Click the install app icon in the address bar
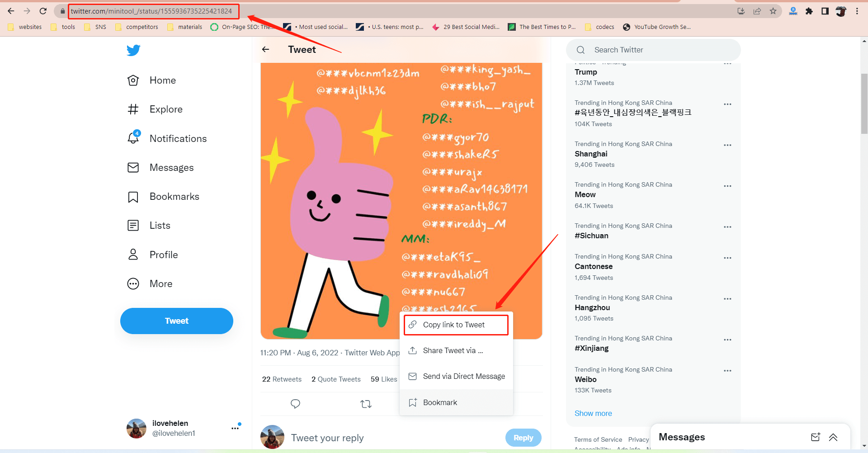 [x=741, y=11]
